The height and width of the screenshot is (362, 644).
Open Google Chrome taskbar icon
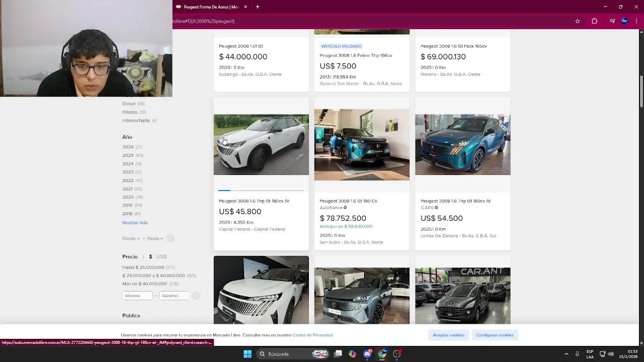coord(382,354)
